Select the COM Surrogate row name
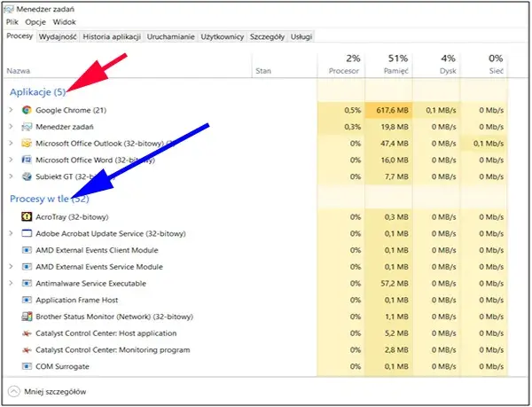532x407 pixels. pos(62,366)
